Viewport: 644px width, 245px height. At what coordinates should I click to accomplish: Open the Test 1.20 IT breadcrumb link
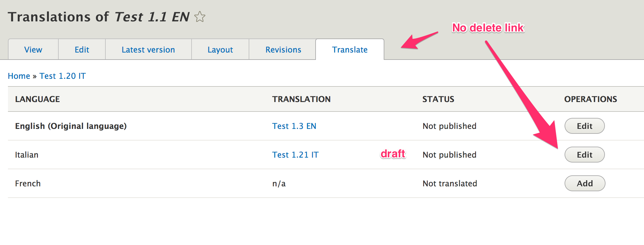point(63,76)
